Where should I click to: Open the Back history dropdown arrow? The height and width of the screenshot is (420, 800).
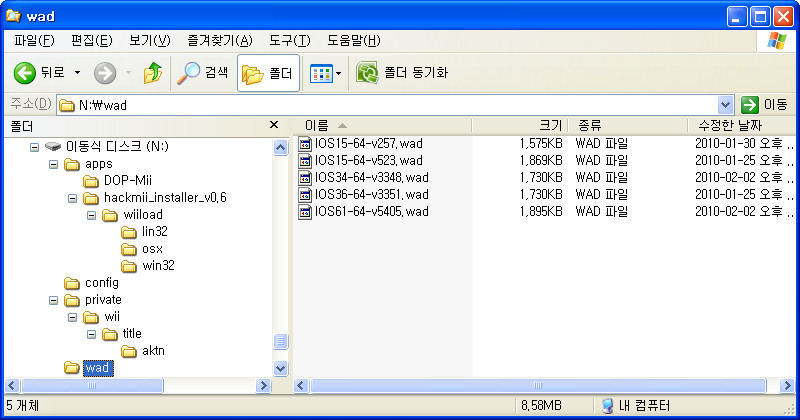pyautogui.click(x=78, y=73)
